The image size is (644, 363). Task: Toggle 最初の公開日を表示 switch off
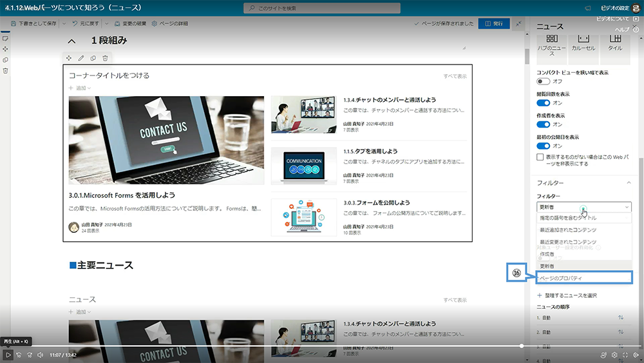tap(543, 146)
